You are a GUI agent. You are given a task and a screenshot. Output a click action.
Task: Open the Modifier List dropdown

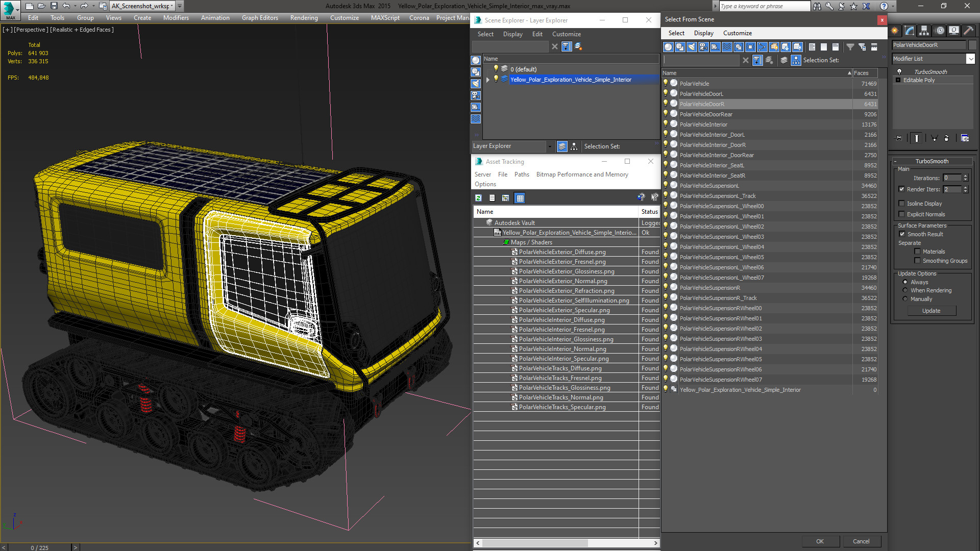coord(970,59)
